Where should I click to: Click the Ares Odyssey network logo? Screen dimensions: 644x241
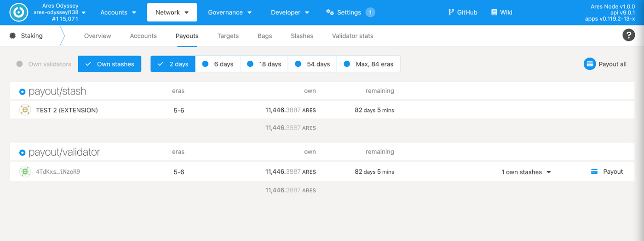19,12
